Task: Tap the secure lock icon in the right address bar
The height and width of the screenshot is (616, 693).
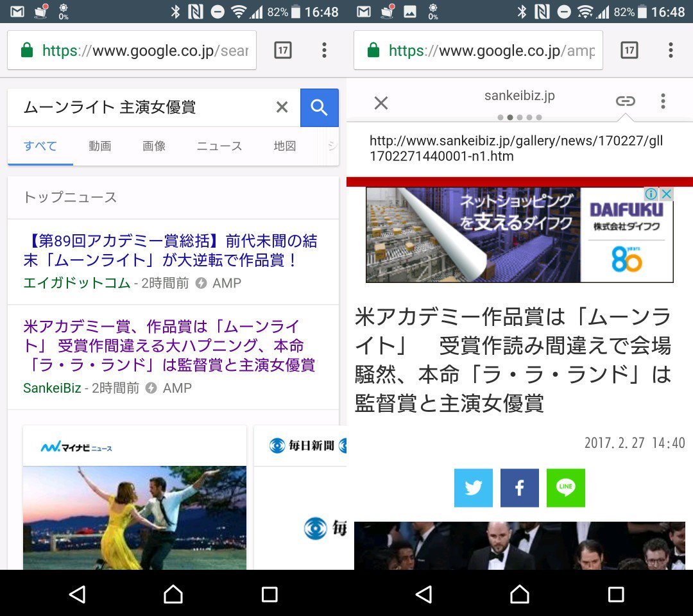Action: coord(373,50)
